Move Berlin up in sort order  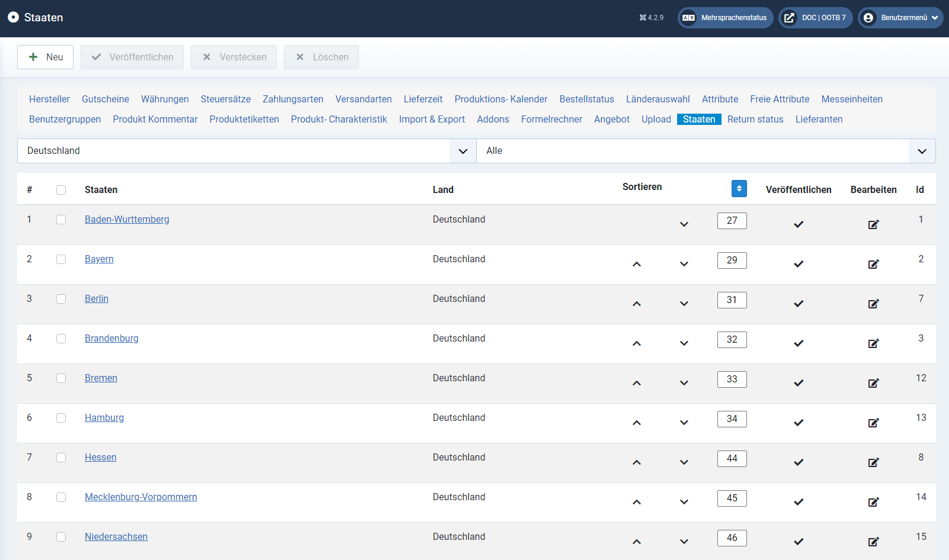click(x=637, y=304)
